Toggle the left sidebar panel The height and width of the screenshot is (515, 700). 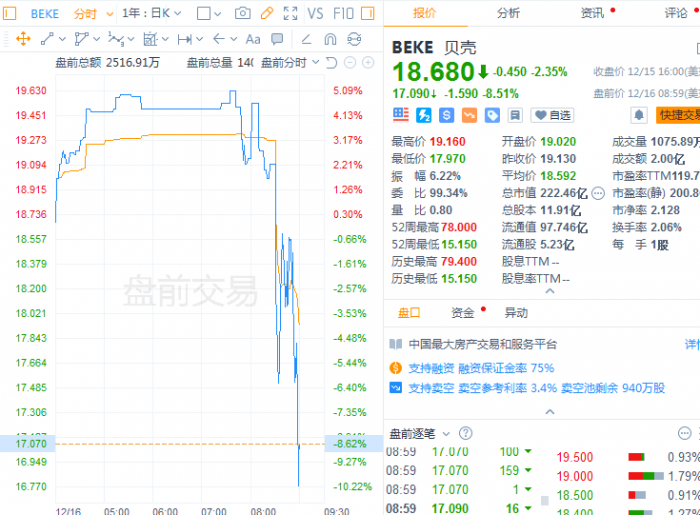(x=7, y=14)
